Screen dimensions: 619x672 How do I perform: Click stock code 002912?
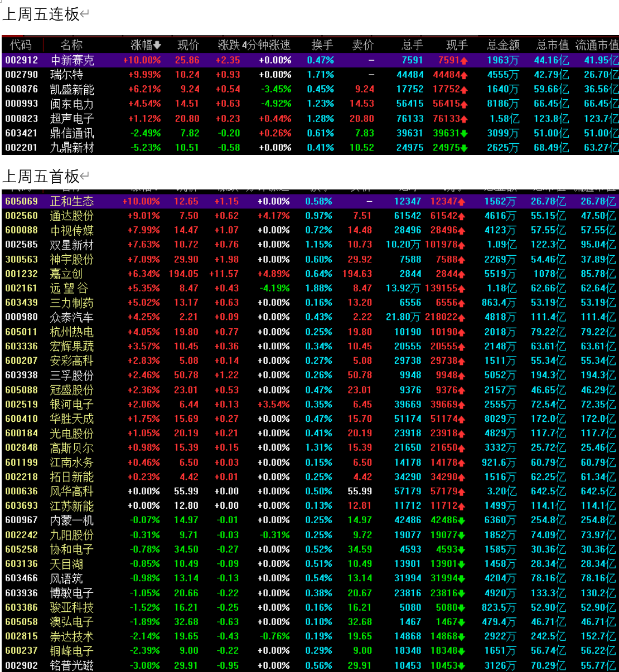22,60
